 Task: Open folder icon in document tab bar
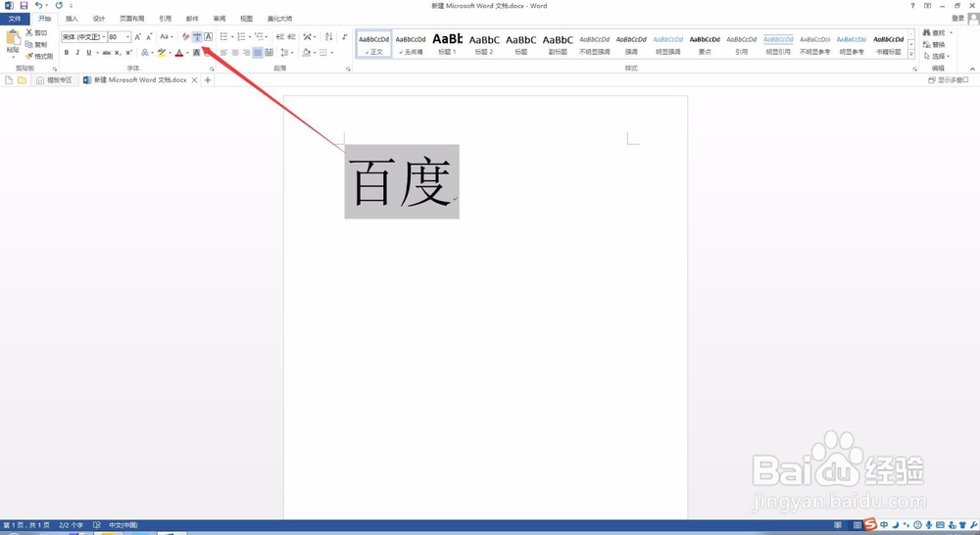[x=22, y=80]
